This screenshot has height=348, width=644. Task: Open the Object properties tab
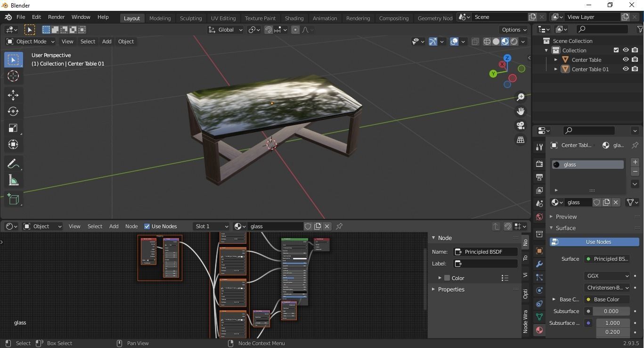pos(539,251)
